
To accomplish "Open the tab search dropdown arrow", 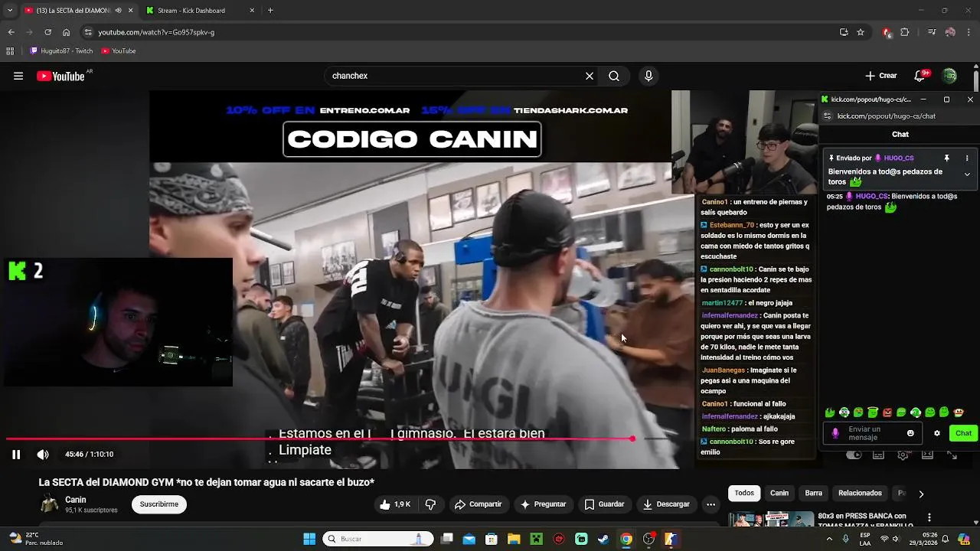I will click(x=9, y=11).
